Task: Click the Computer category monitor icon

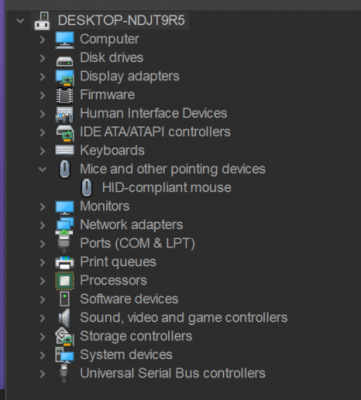Action: pyautogui.click(x=65, y=39)
